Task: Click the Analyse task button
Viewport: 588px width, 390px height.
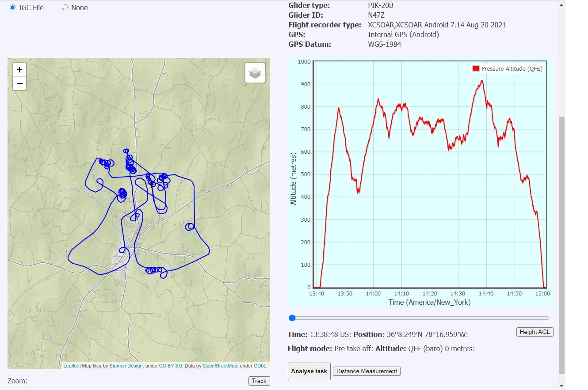Action: (x=309, y=371)
